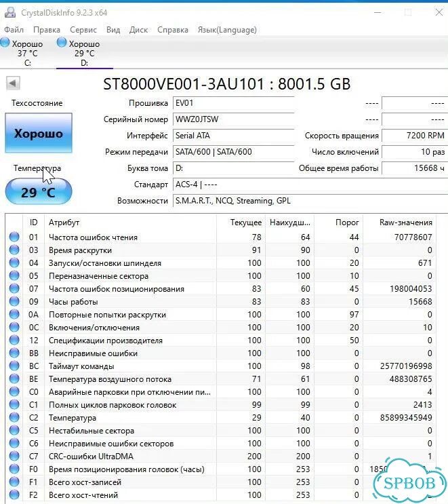The image size is (448, 504).
Task: Click status circle for attribute BE
Action: [x=14, y=379]
